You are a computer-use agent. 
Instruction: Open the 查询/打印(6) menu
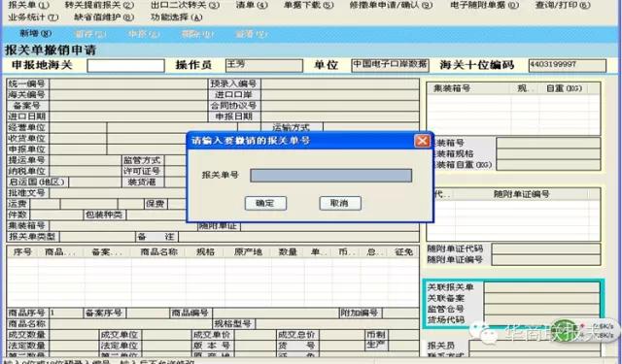pyautogui.click(x=563, y=5)
